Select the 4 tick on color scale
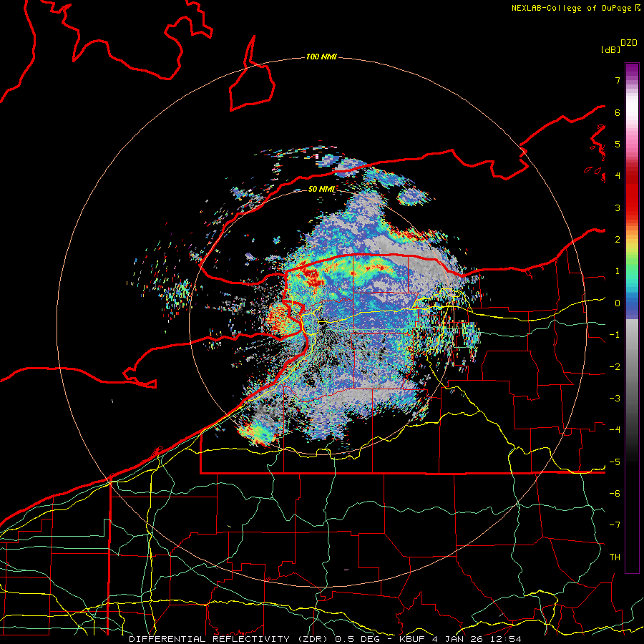 [x=618, y=176]
